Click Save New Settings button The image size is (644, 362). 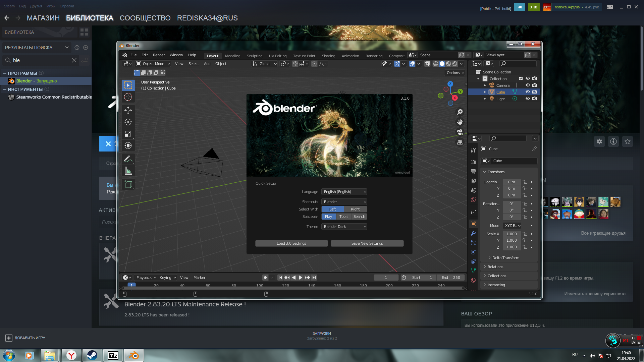coord(367,243)
